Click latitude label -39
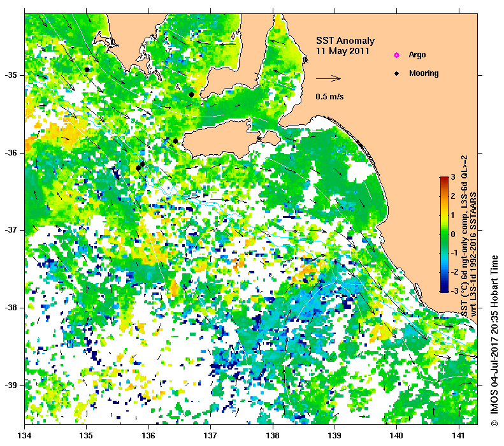This screenshot has width=504, height=446. 11,385
